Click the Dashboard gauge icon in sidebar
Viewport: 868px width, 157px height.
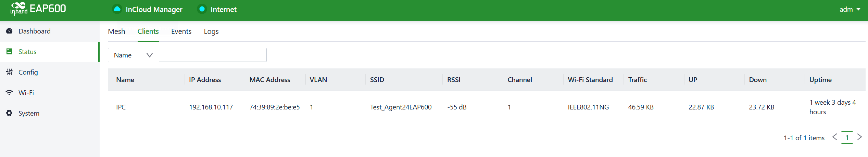[x=9, y=31]
